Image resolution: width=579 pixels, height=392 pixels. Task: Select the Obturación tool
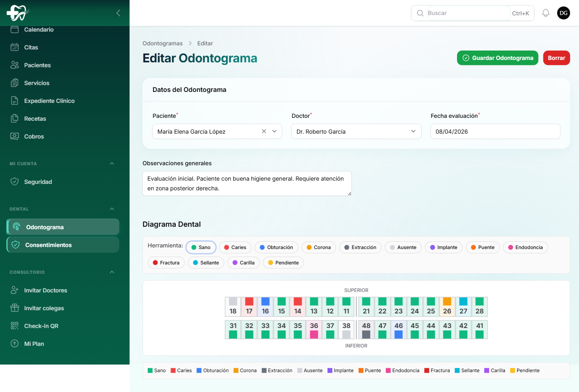coord(277,247)
